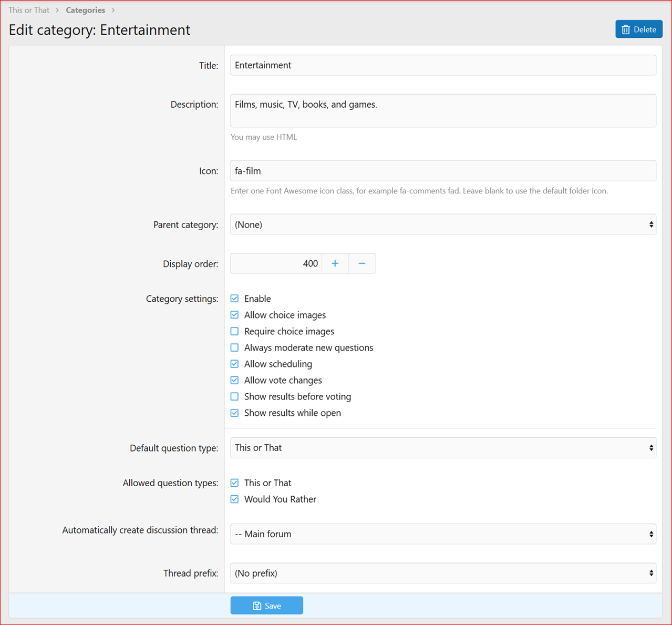Uncheck Would You Rather allowed type
Image resolution: width=672 pixels, height=625 pixels.
coord(234,499)
